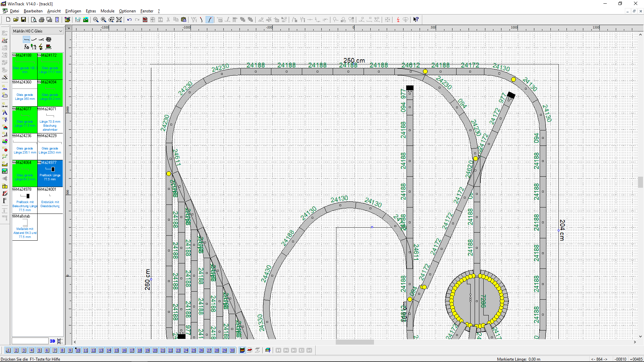Open the Module menu
Viewport: 644px width, 362px height.
click(x=107, y=11)
